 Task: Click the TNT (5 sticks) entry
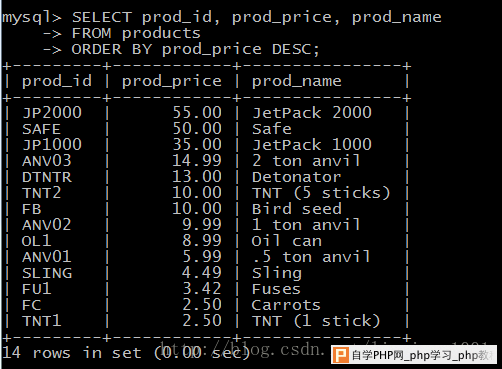click(321, 193)
